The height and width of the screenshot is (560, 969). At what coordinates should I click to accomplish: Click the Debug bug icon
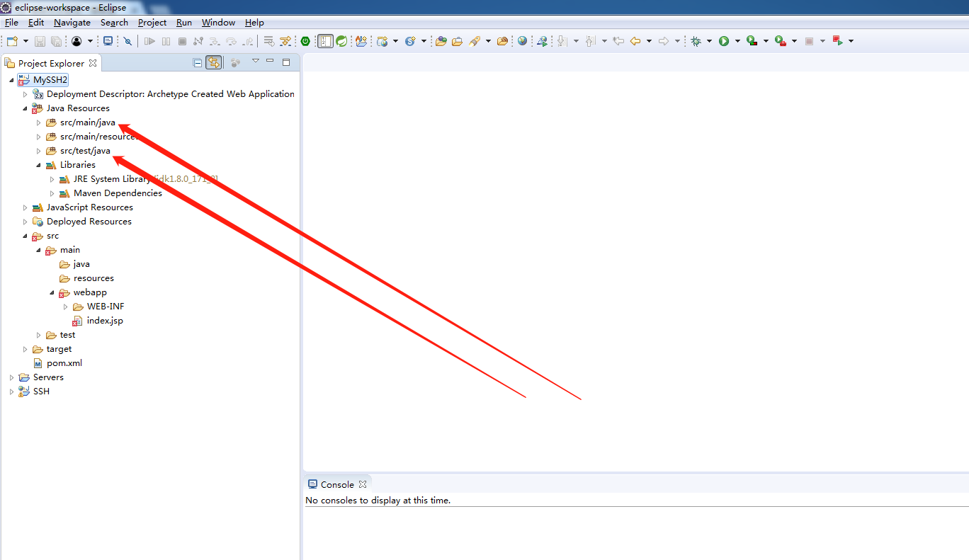coord(696,41)
